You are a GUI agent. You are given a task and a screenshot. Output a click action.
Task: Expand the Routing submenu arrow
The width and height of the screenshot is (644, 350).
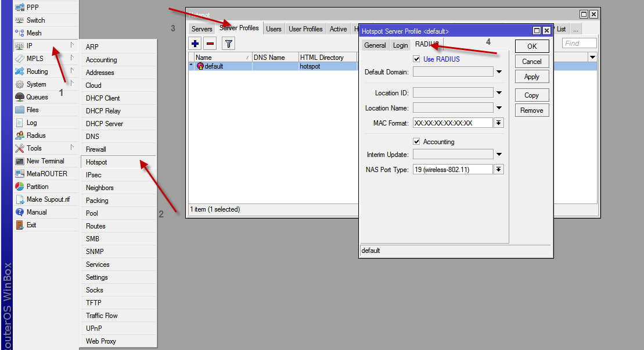72,70
